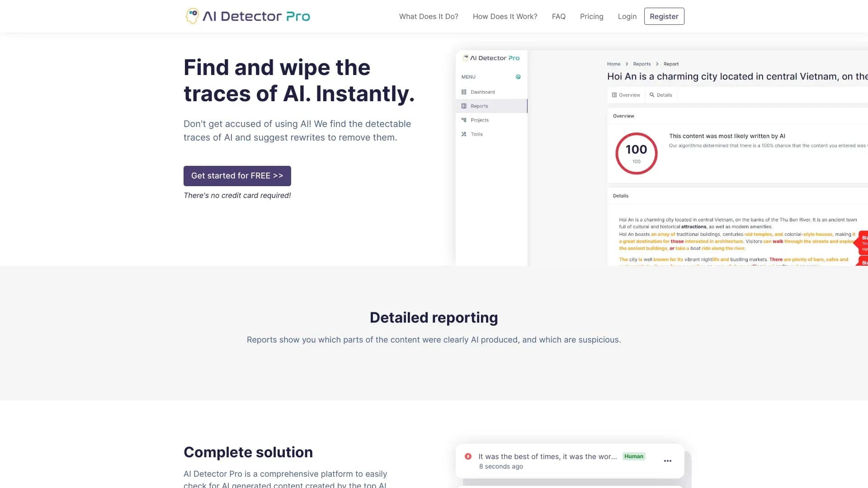This screenshot has height=488, width=868.
Task: Click the Overview section heading above the score
Action: click(623, 116)
